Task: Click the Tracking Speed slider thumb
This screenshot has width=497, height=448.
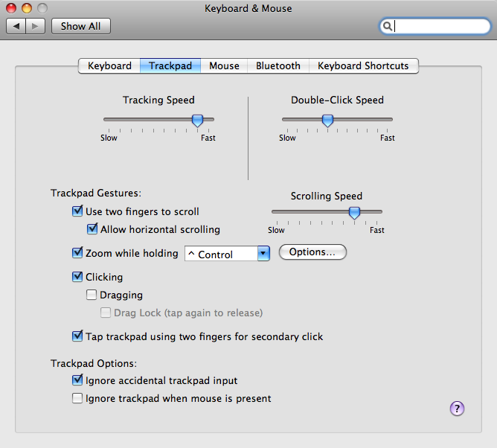Action: (197, 121)
